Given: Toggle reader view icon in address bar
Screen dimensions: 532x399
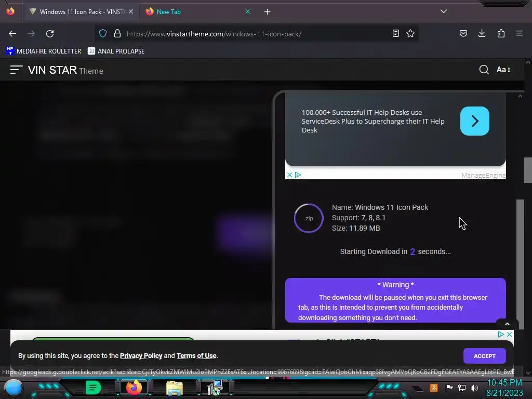Looking at the screenshot, I should [395, 33].
